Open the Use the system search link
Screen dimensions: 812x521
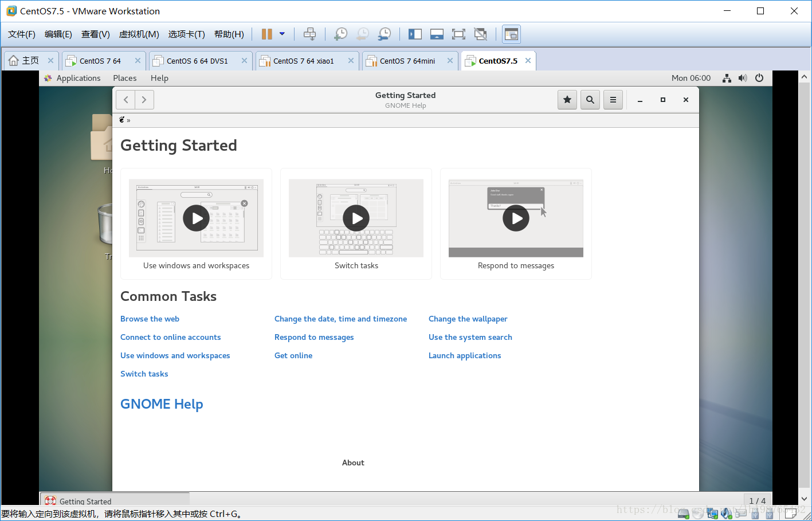pos(470,338)
